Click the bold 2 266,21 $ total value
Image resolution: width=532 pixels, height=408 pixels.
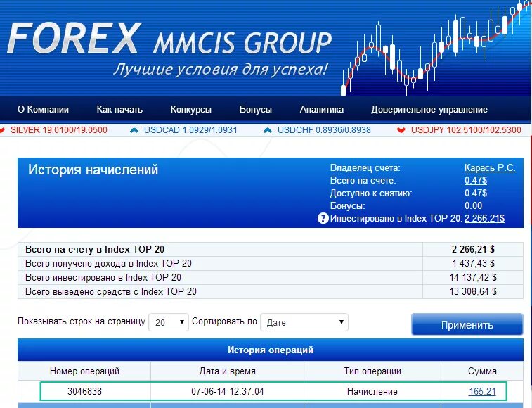tap(473, 249)
